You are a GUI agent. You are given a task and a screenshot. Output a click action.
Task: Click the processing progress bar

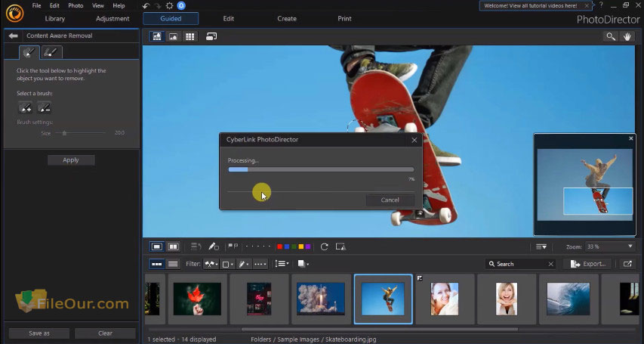(321, 169)
